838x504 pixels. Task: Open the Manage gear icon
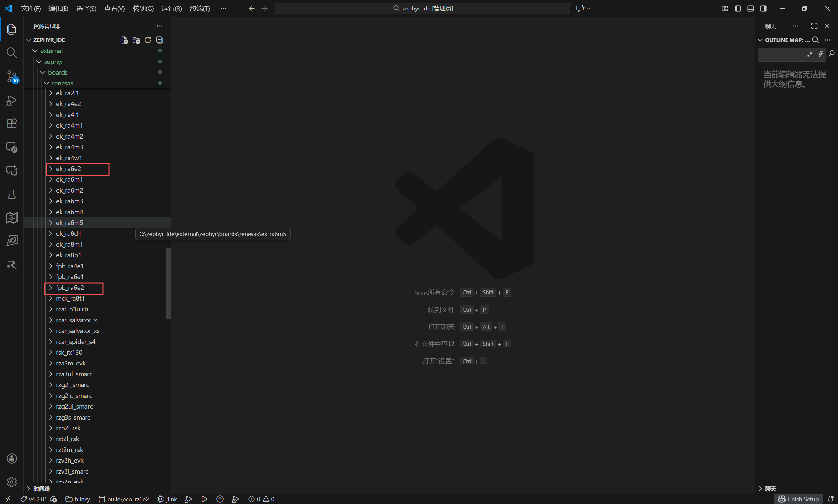[x=11, y=482]
